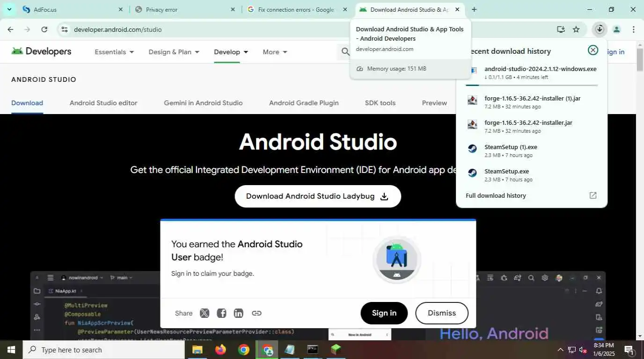Switch to the Privacy error tab
This screenshot has height=359, width=644.
click(185, 9)
